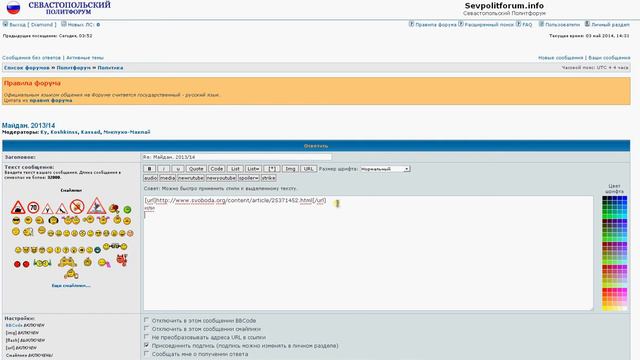Go to the Политфорум breadcrumb link
Viewport: 640px width, 360px height.
click(x=73, y=68)
